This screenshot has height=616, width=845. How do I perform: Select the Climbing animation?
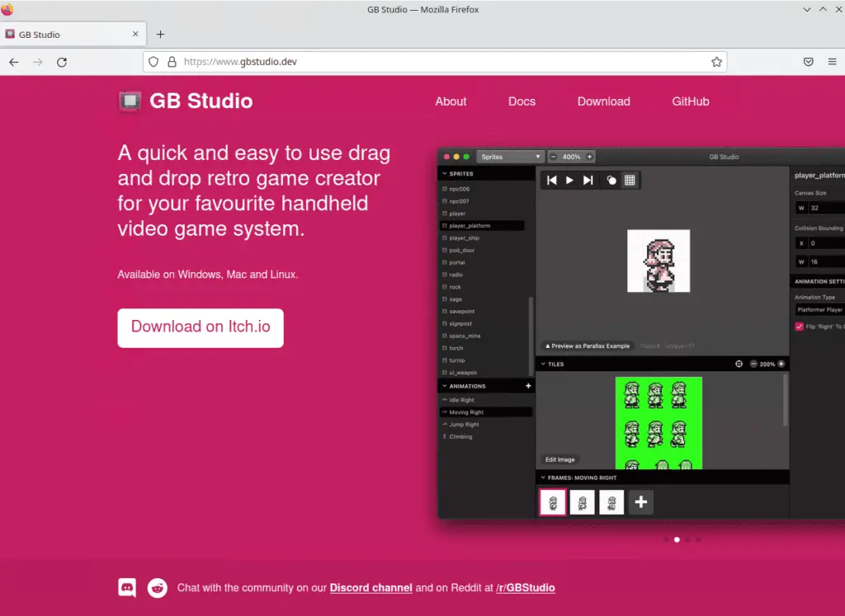[486, 437]
